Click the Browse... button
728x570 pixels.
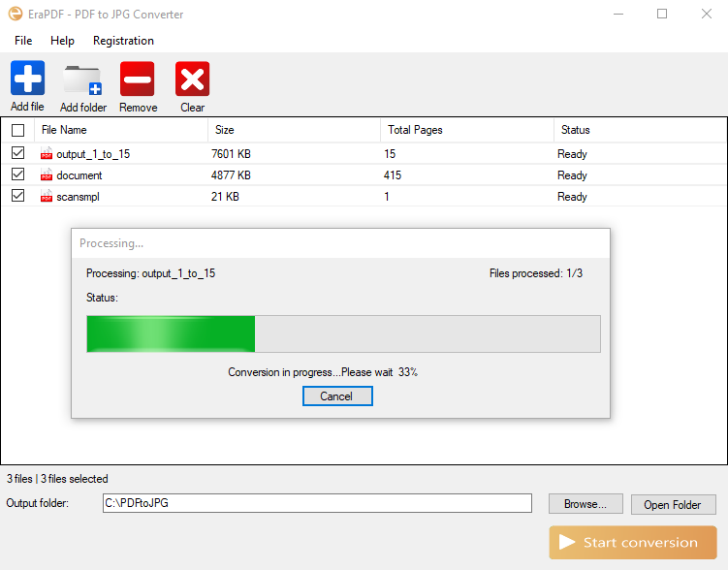(586, 504)
